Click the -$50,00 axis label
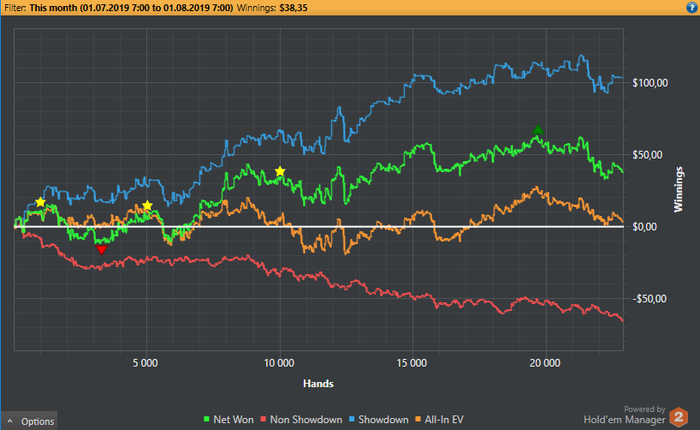The height and width of the screenshot is (430, 700). click(x=650, y=299)
